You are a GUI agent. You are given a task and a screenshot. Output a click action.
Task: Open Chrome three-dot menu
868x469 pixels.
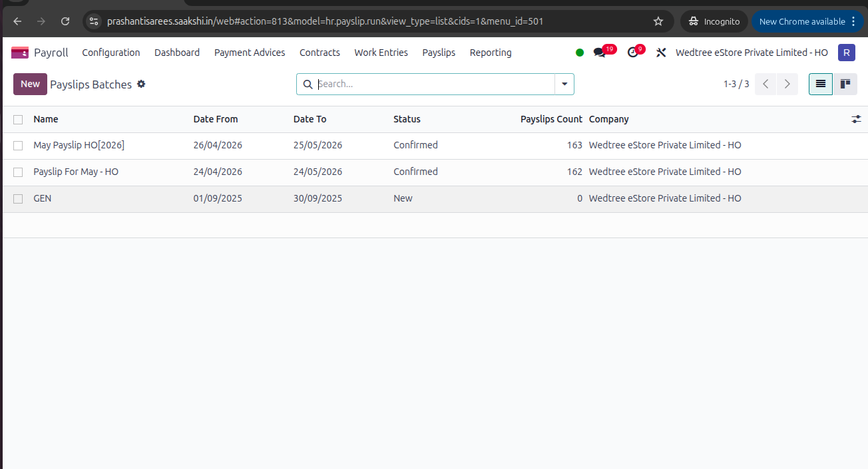point(854,21)
